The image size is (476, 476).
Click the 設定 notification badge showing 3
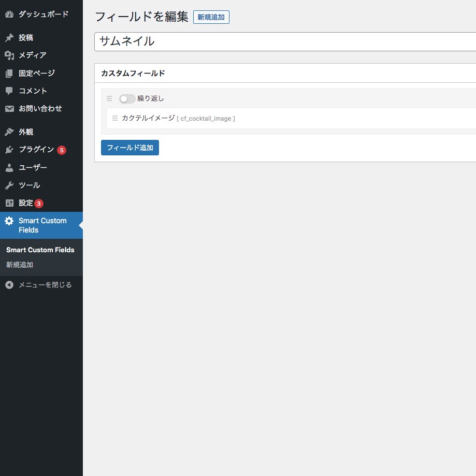tap(39, 204)
